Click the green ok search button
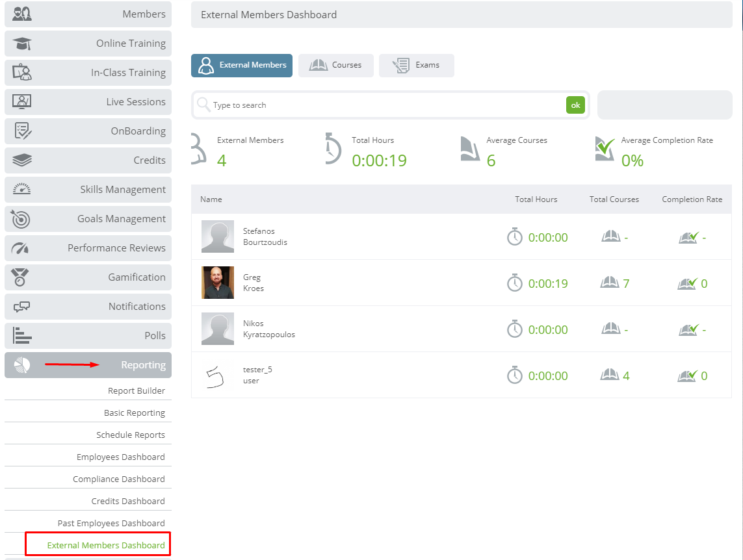Screen dimensions: 743x560 (x=575, y=105)
